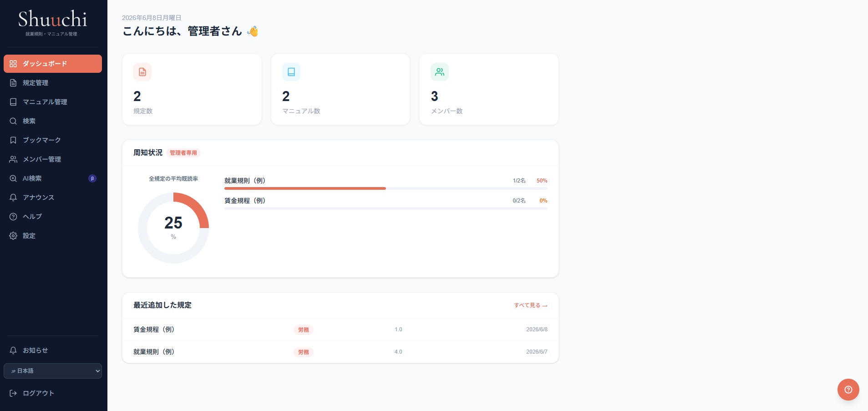Open 設定 in the sidebar
868x411 pixels.
coord(53,236)
